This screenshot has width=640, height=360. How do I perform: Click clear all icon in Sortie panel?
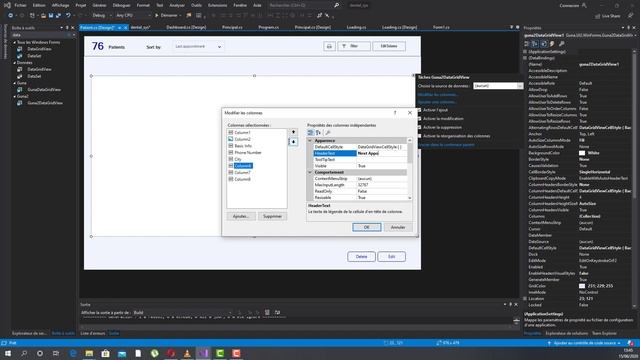click(267, 312)
